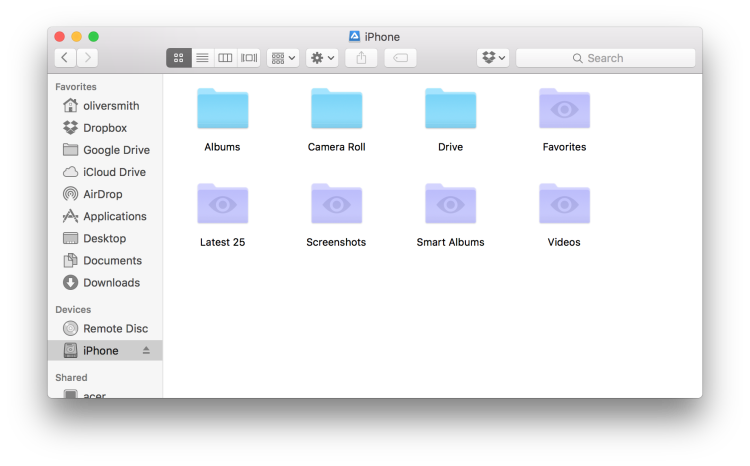
Task: Open the Favorites smart folder
Action: point(564,109)
